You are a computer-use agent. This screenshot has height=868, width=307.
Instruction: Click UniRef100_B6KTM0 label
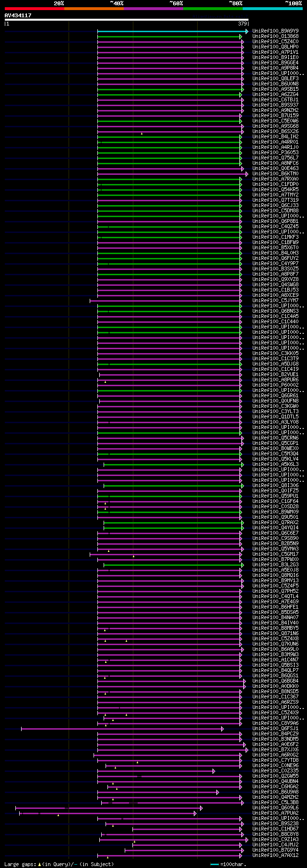[x=276, y=174]
